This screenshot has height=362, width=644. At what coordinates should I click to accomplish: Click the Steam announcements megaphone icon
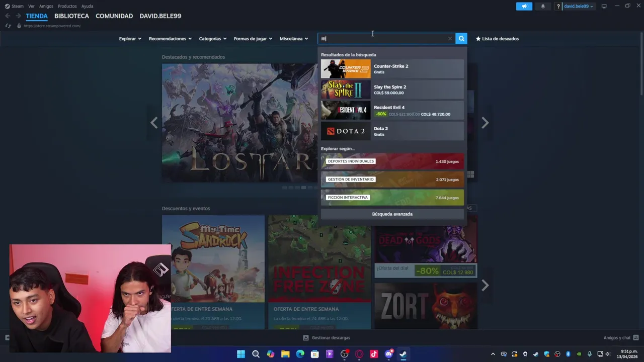point(524,7)
